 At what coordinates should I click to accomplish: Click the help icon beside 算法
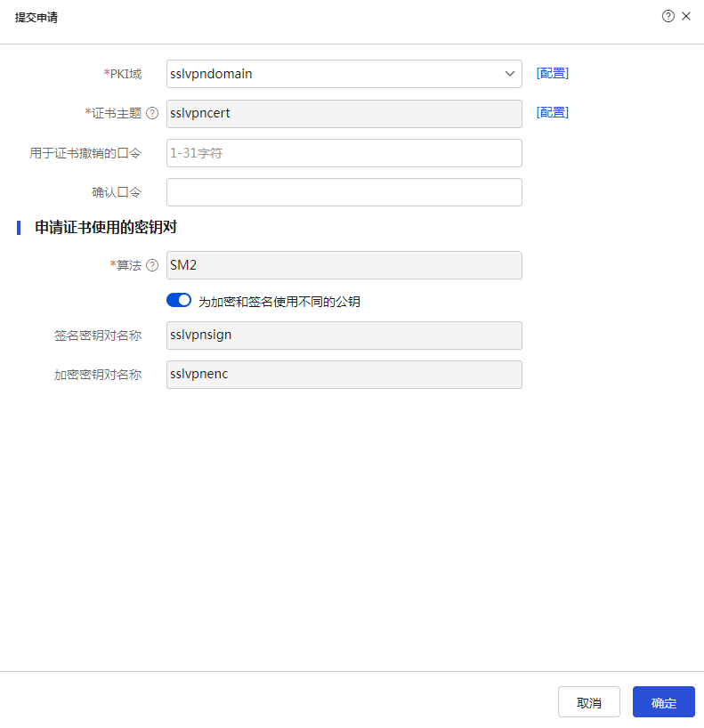(152, 265)
